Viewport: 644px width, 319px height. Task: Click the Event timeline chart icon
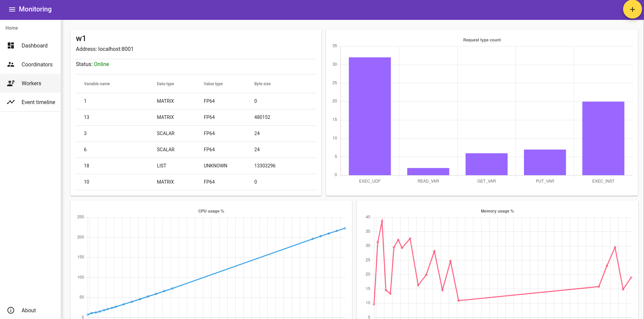pyautogui.click(x=11, y=102)
